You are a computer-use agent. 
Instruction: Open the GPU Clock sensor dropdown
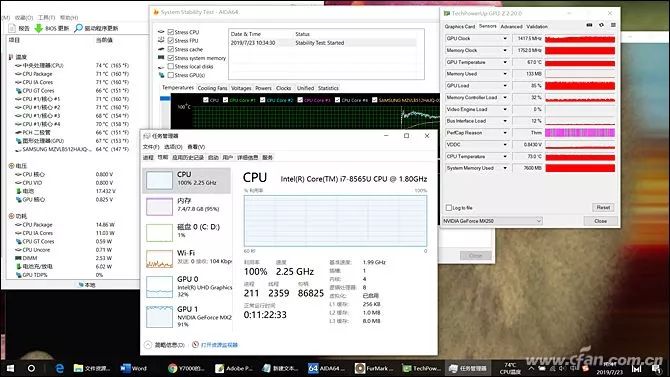click(505, 38)
